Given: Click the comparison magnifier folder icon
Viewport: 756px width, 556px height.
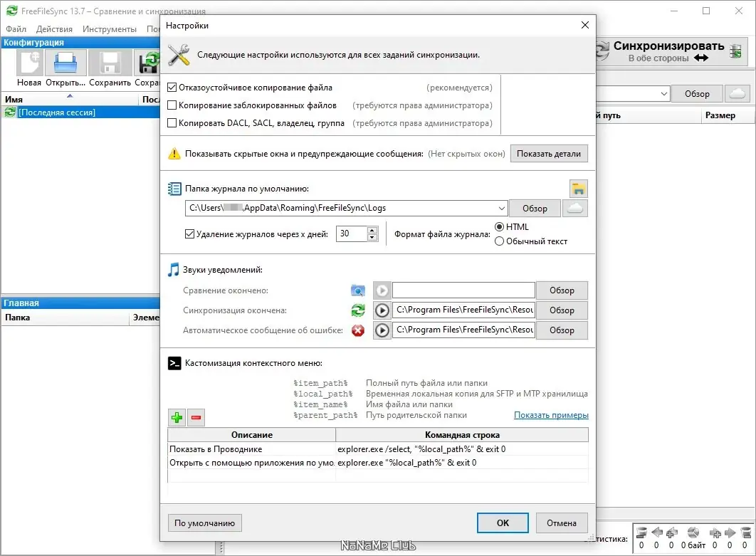Looking at the screenshot, I should point(358,290).
